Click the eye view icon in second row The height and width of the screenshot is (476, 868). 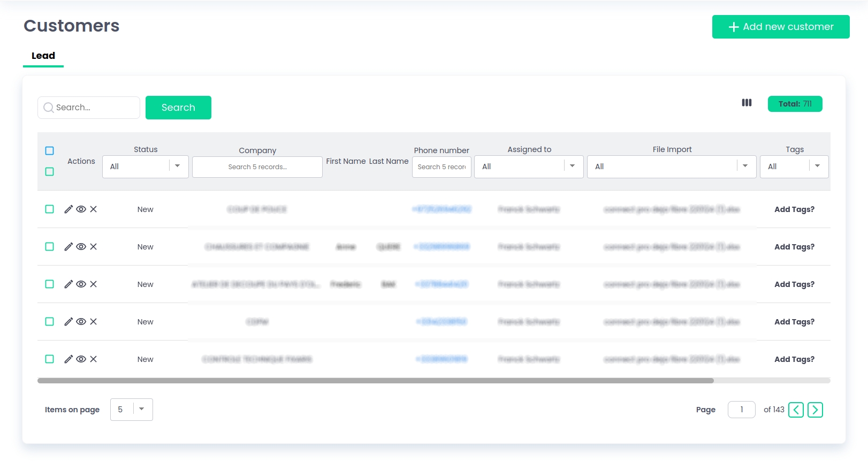[x=81, y=247]
